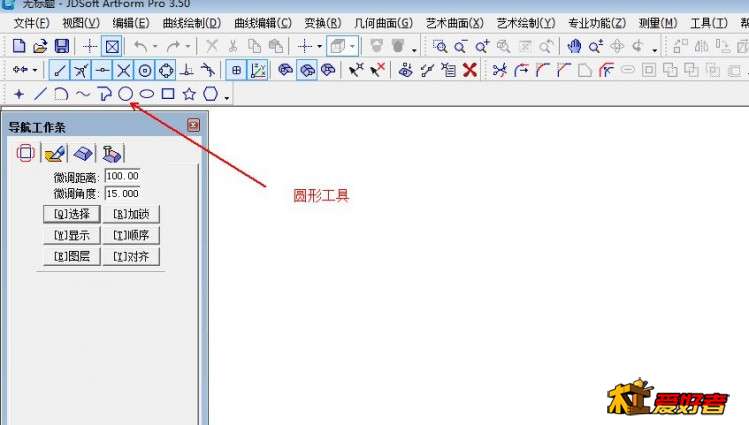Toggle circle center snap button
Viewport: 749px width, 425px height.
[x=145, y=71]
